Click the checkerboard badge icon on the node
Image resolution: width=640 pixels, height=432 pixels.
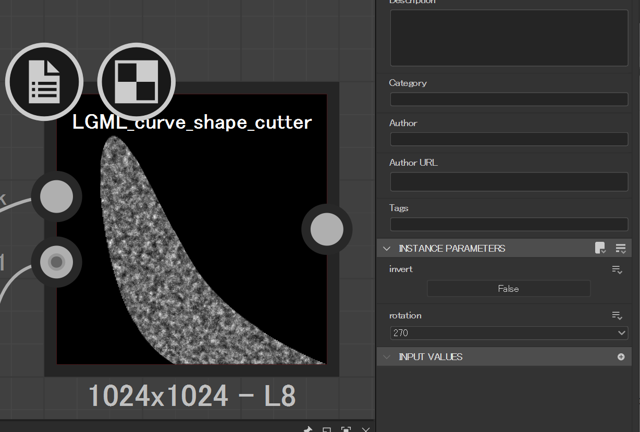[x=136, y=82]
